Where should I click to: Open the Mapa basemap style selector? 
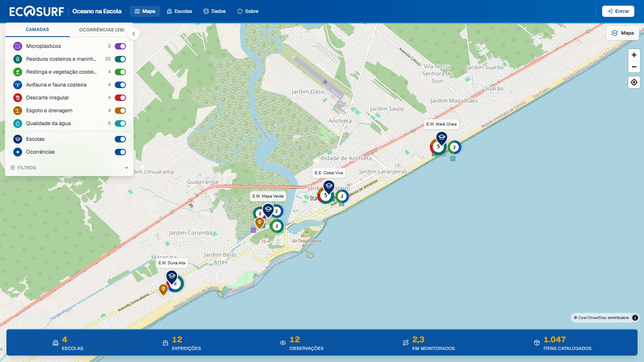(623, 33)
